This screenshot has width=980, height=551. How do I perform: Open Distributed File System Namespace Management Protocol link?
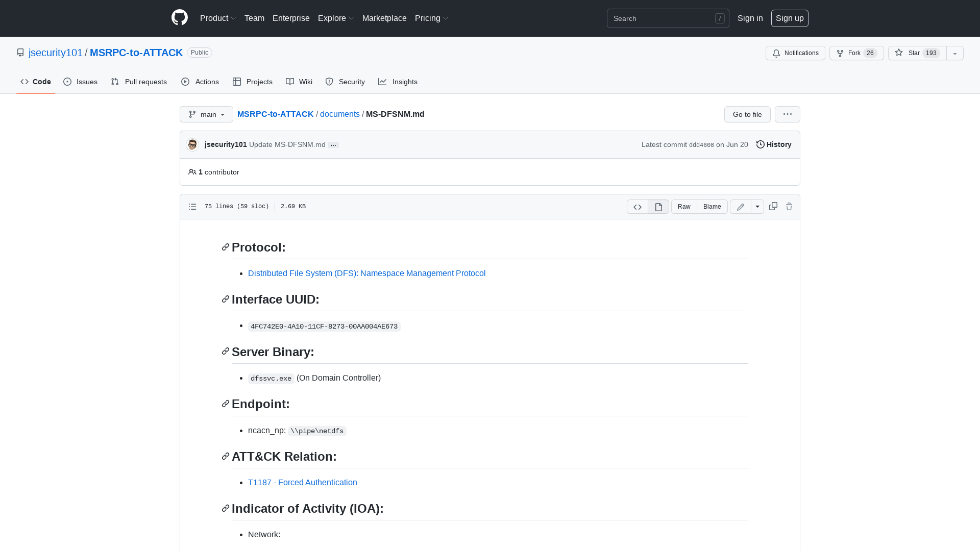(x=366, y=273)
